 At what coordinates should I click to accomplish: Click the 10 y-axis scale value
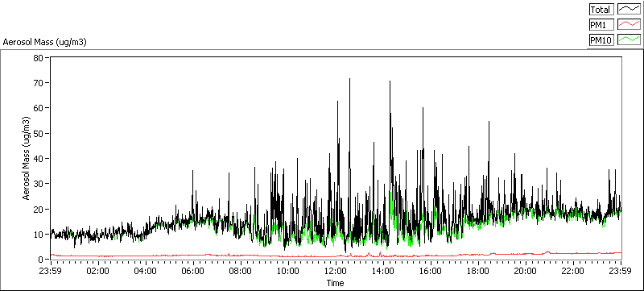39,234
